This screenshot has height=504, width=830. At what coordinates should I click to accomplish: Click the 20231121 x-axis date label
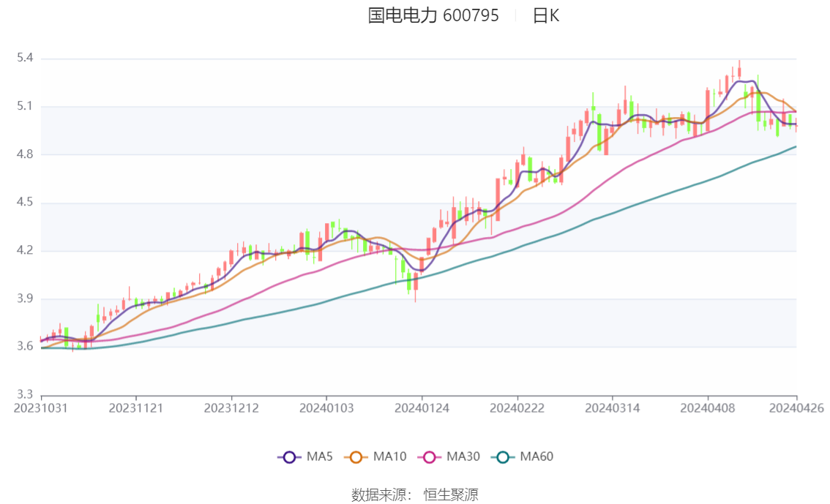(x=136, y=408)
